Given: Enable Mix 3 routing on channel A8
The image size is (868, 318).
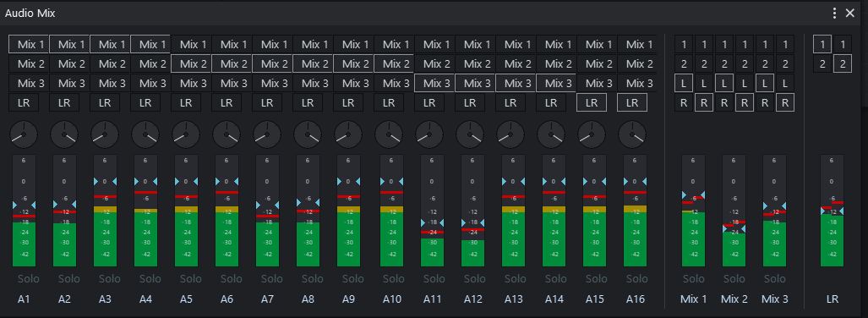Looking at the screenshot, I should pyautogui.click(x=314, y=84).
